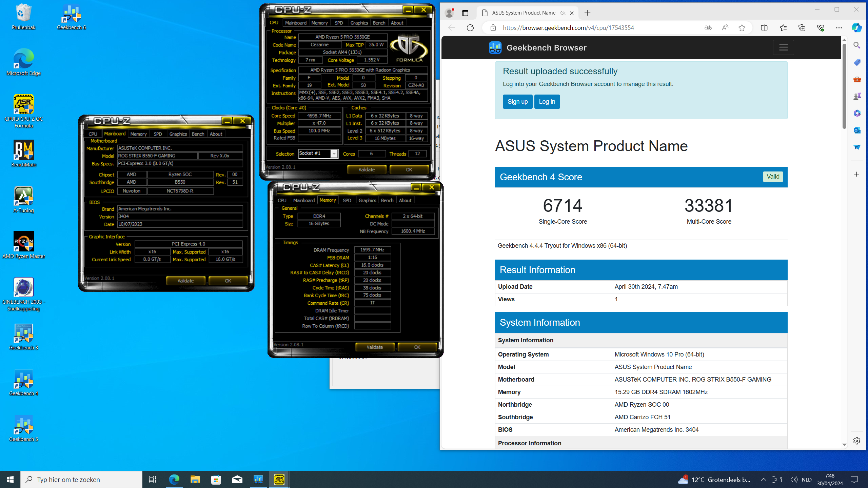Open Geekbench 4 desktop shortcut
The width and height of the screenshot is (868, 488).
pos(23,383)
